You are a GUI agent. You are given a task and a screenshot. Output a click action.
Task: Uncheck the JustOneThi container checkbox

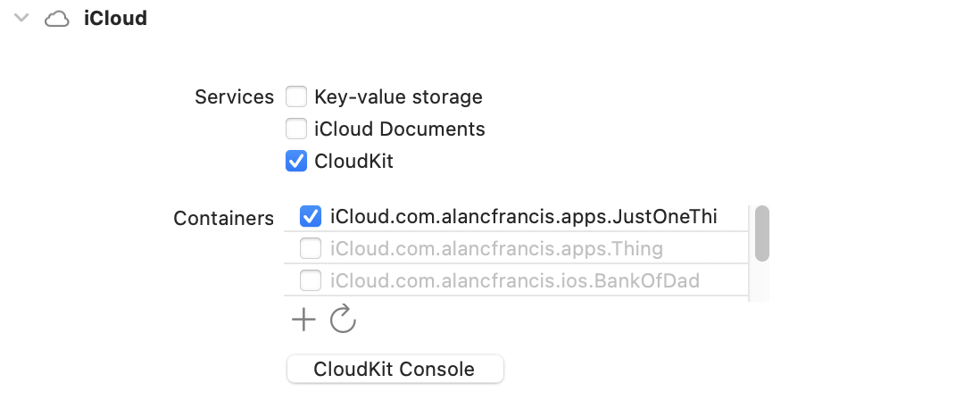tap(311, 216)
